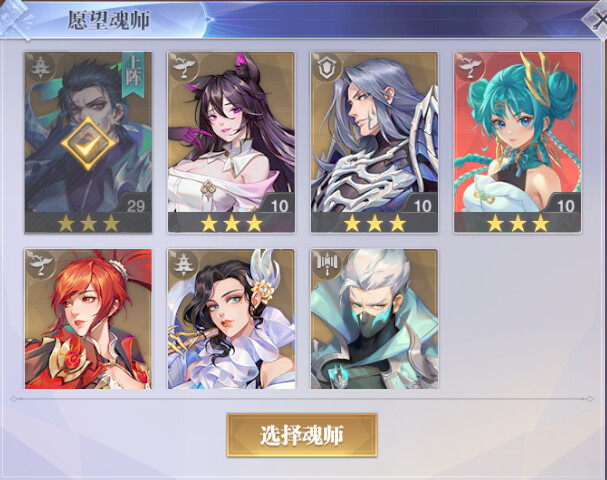Click the tree class icon on flower hairpin card

pos(183,264)
